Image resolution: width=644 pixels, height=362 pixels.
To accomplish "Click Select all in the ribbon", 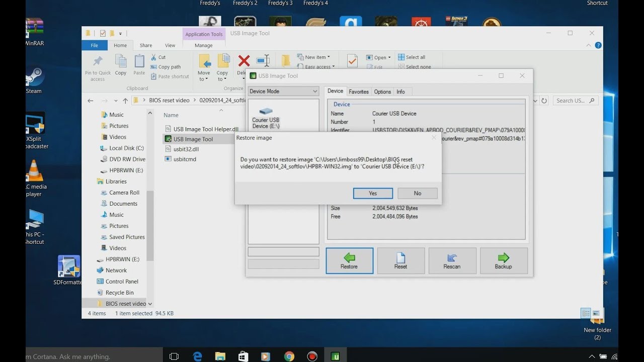I will pos(412,57).
